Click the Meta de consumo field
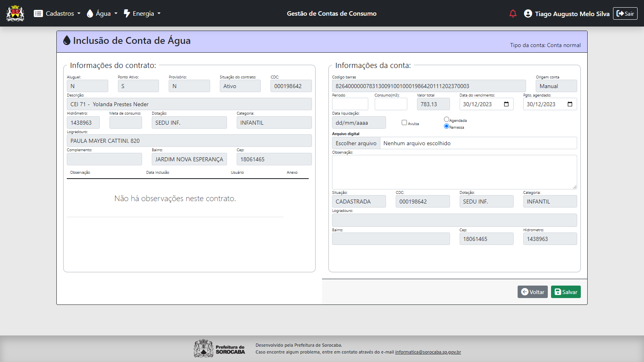 [x=126, y=123]
